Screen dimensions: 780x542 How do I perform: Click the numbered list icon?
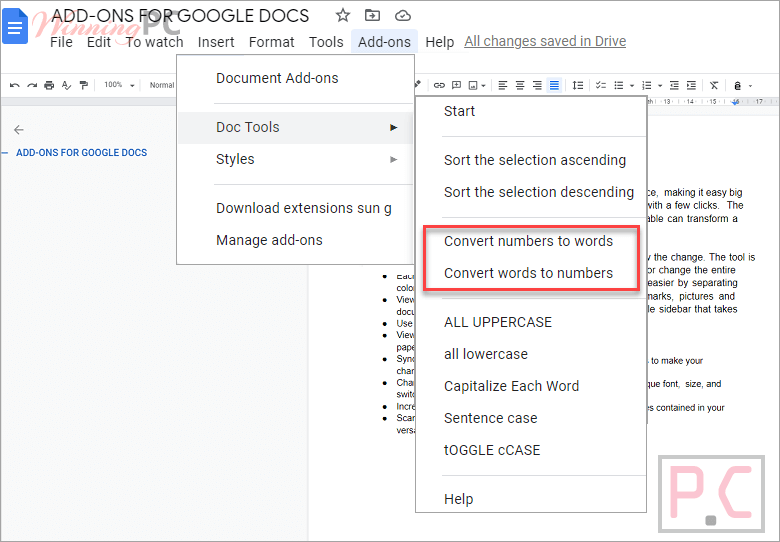click(647, 86)
